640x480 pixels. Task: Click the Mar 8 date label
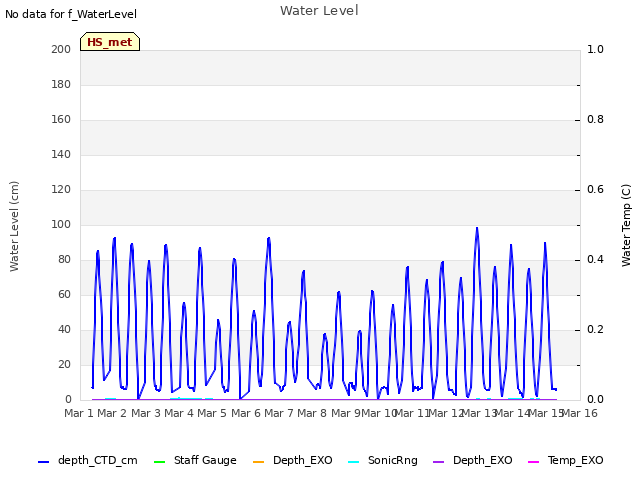click(312, 413)
